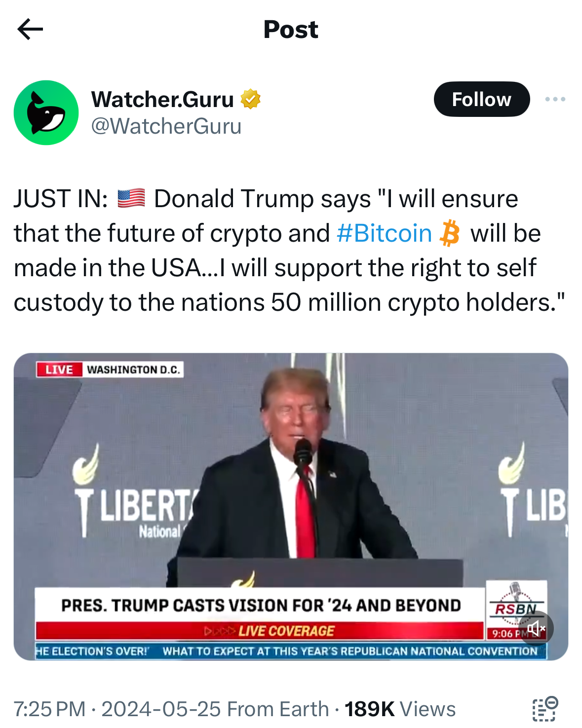This screenshot has height=728, width=582.
Task: Tap the gold verified badge
Action: [250, 99]
